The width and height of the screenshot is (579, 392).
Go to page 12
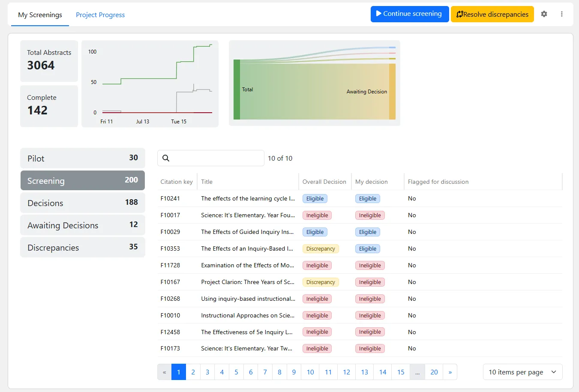coord(347,372)
